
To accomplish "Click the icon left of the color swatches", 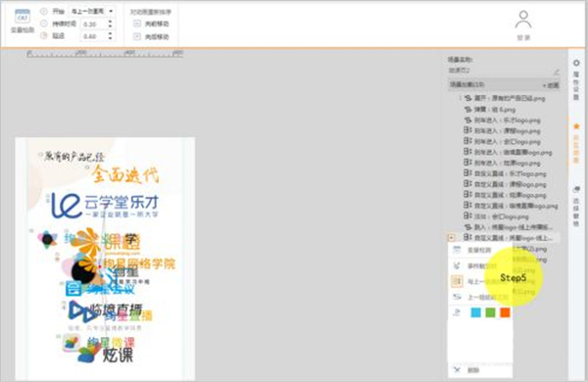I will click(457, 312).
